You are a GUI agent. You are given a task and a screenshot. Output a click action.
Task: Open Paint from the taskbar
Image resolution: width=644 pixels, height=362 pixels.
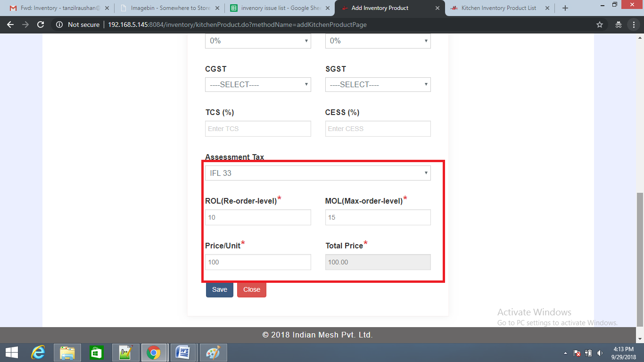pyautogui.click(x=213, y=353)
